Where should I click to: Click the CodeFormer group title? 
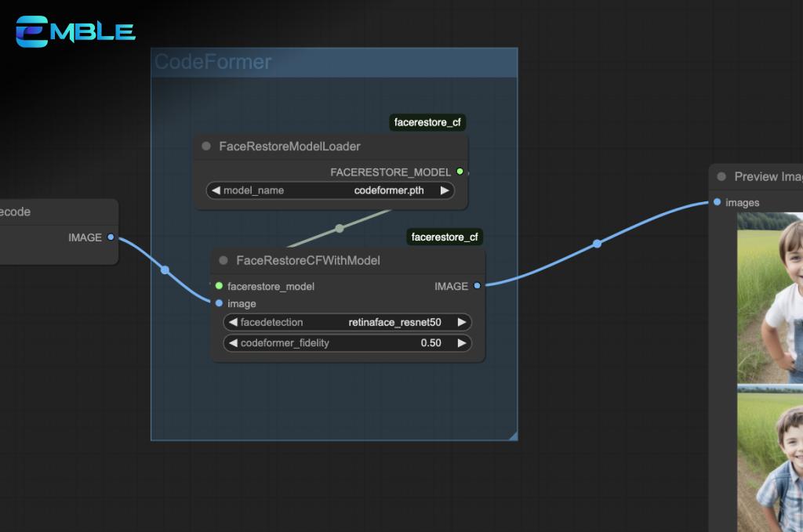[x=213, y=62]
